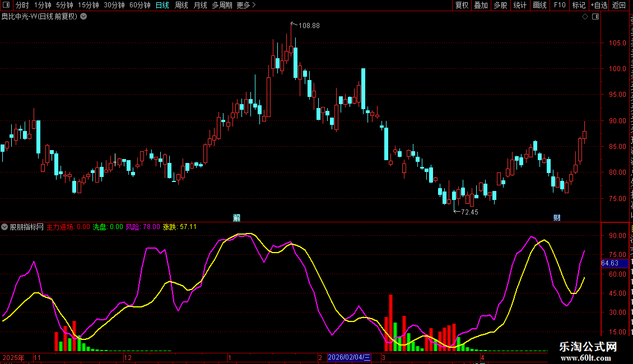Select the 1分钟 period tab
This screenshot has height=364, width=633.
[43, 5]
